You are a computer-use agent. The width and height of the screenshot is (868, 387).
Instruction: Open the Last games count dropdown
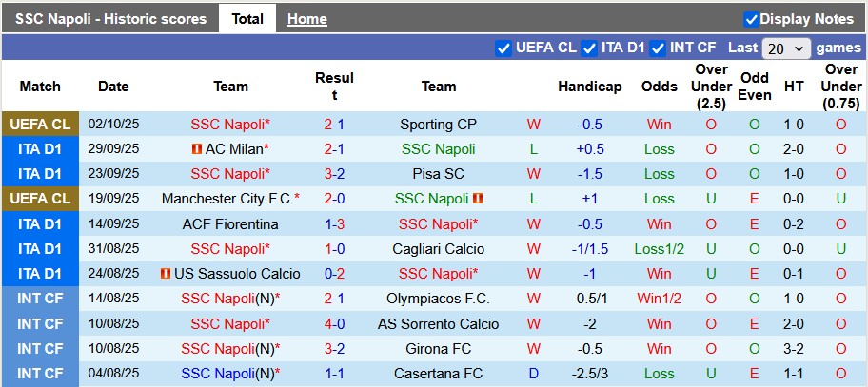(x=786, y=48)
